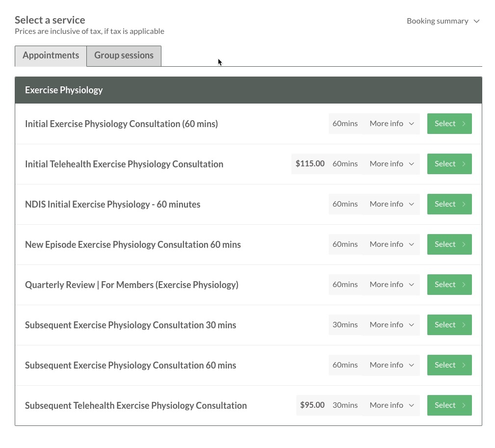Select New Episode Exercise Physiology Consultation

click(x=449, y=244)
